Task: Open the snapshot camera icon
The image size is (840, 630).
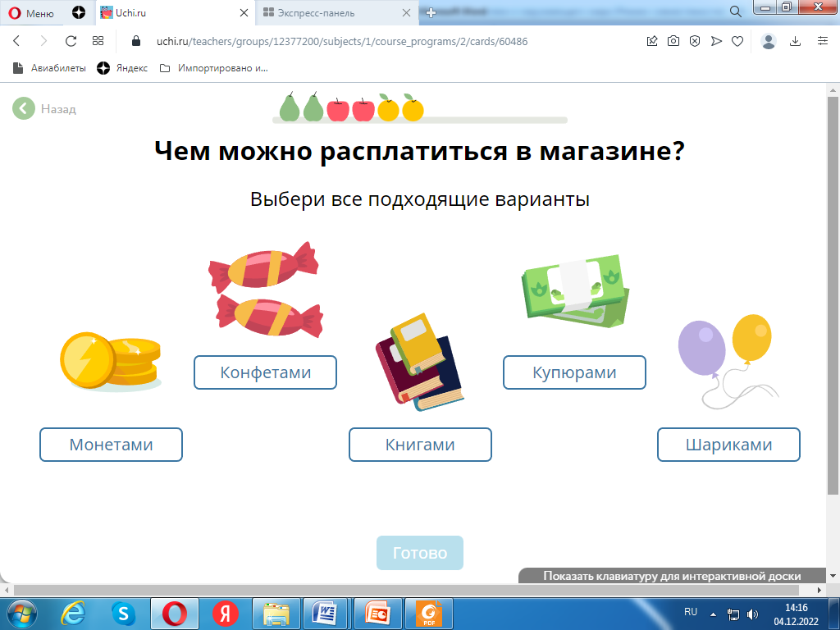Action: point(673,41)
